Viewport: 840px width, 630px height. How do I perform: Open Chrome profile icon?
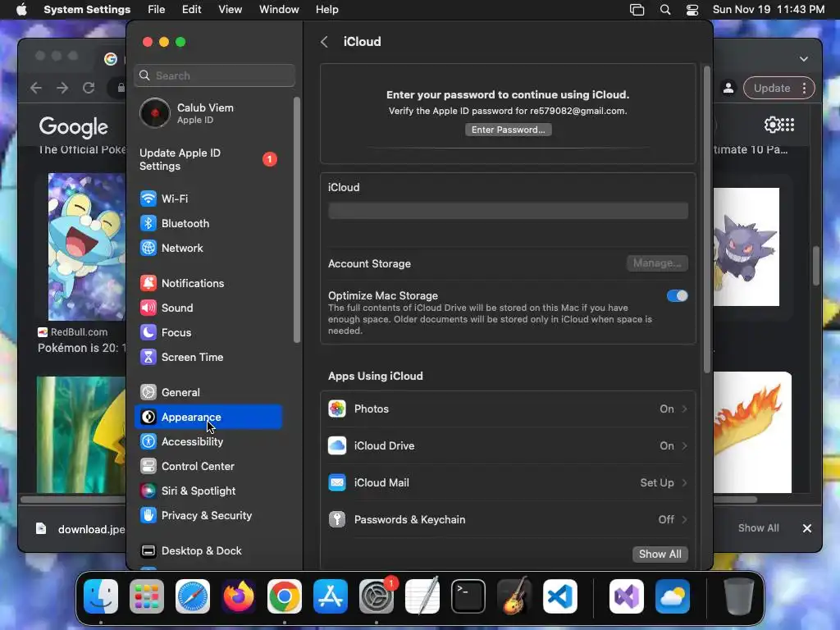[728, 89]
